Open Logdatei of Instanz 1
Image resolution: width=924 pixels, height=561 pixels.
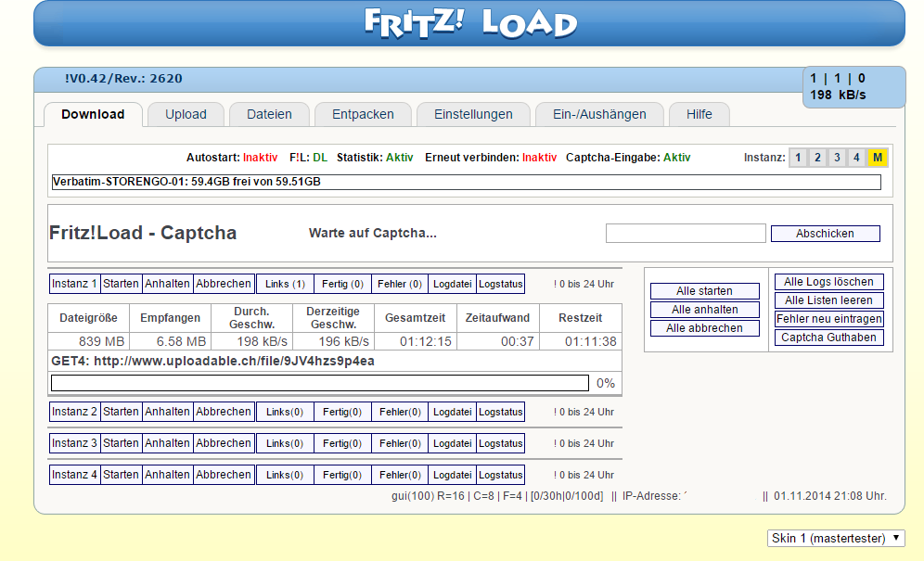point(452,284)
